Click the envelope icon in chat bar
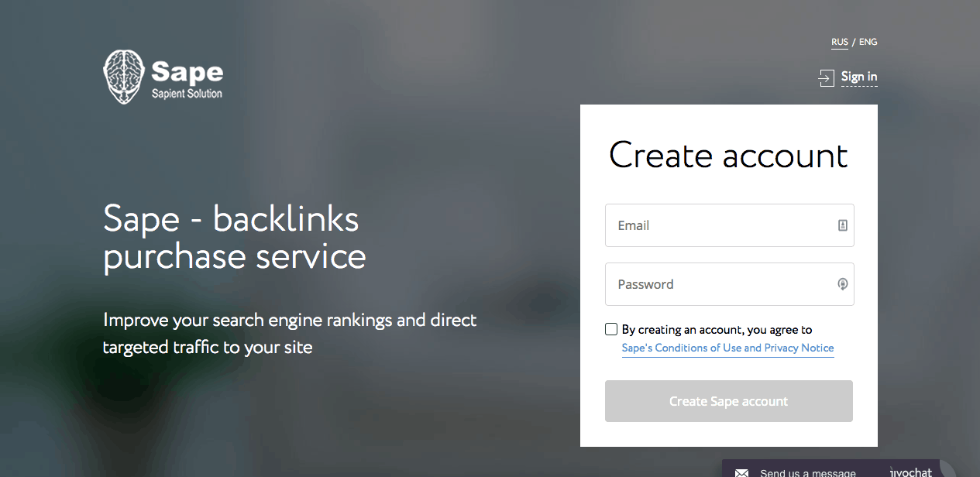 click(741, 473)
